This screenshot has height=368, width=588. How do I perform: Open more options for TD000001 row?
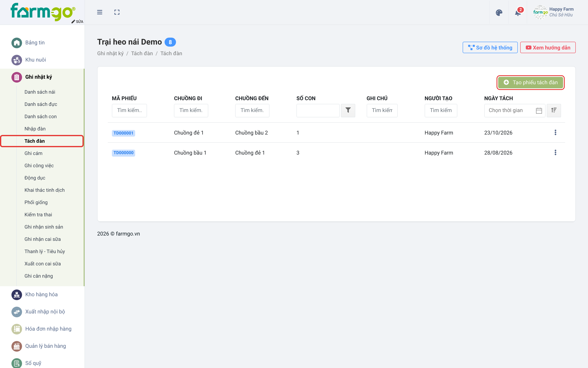click(555, 133)
